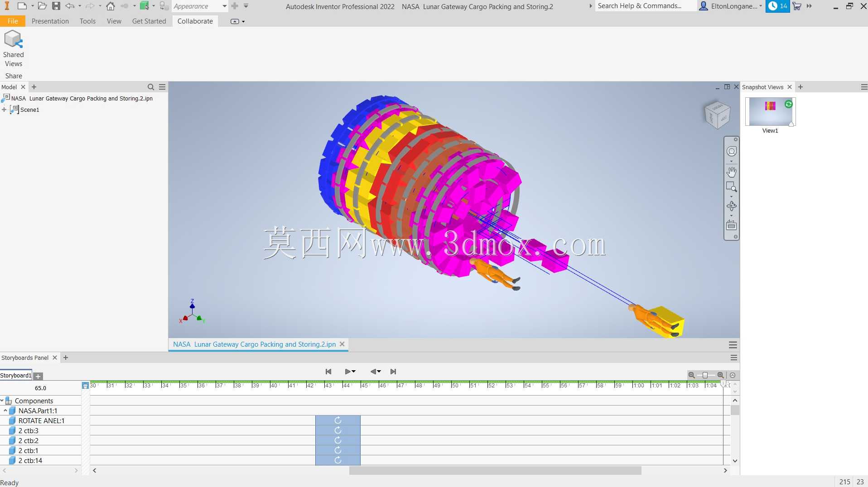Click the Home icon in quick access

coord(111,6)
